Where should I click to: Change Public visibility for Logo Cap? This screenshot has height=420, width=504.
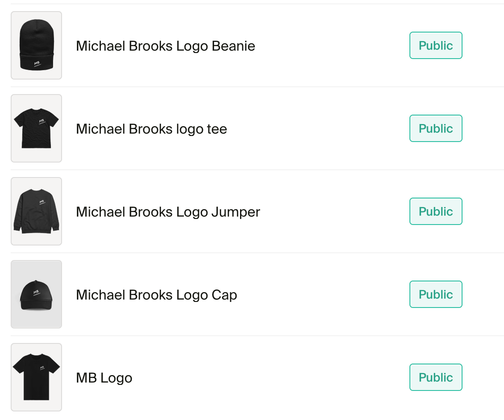click(x=436, y=294)
